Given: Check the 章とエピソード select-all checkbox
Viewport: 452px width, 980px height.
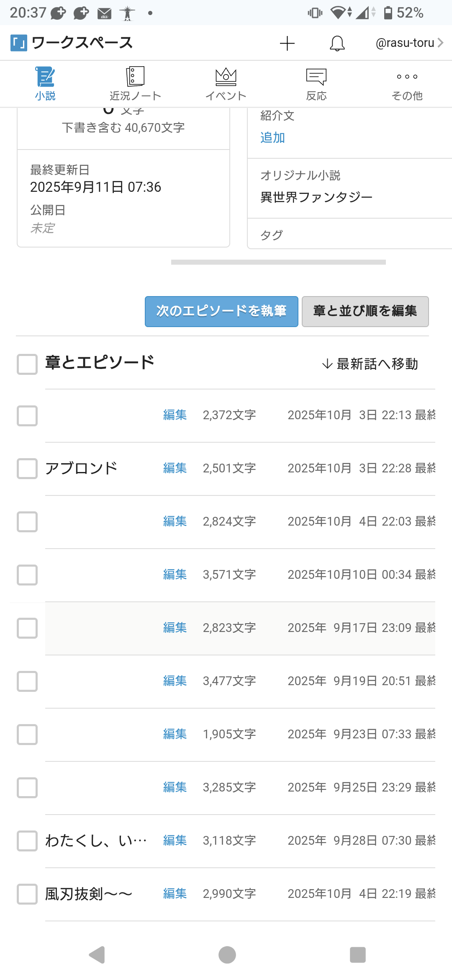Looking at the screenshot, I should click(27, 364).
